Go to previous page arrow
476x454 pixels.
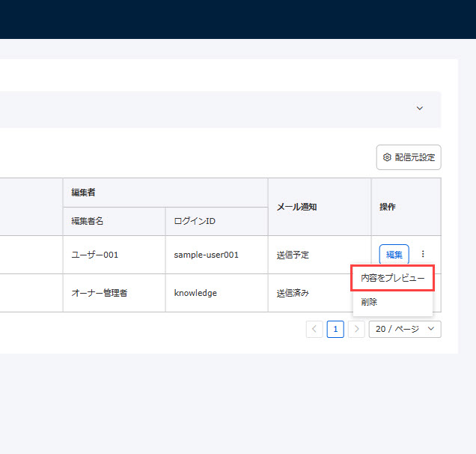(x=314, y=330)
